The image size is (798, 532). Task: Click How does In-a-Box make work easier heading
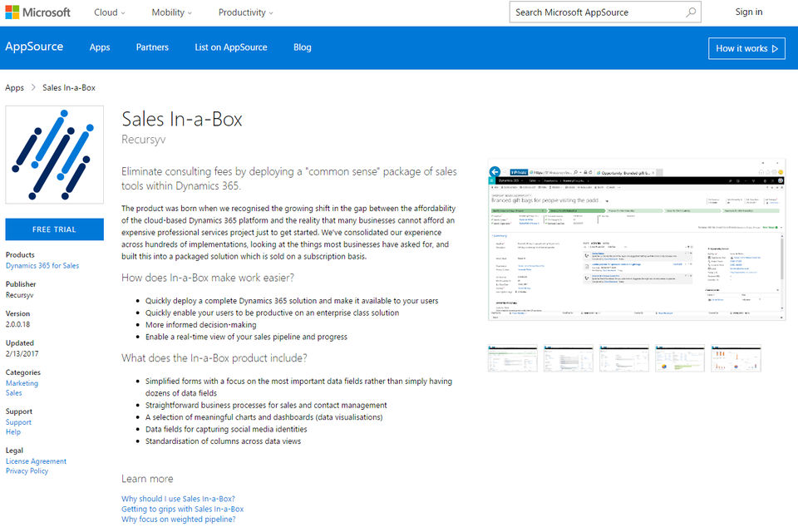coord(208,278)
